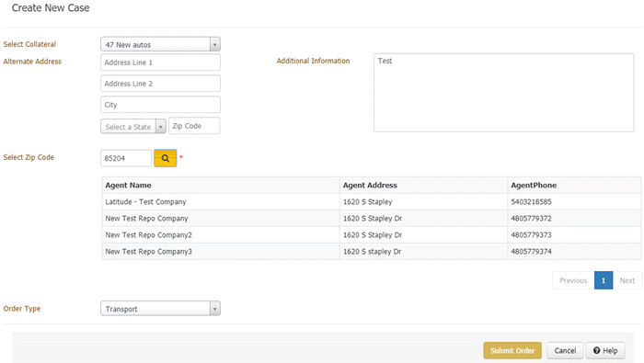This screenshot has height=363, width=644.
Task: Click phone number 4805779372
Action: 531,218
